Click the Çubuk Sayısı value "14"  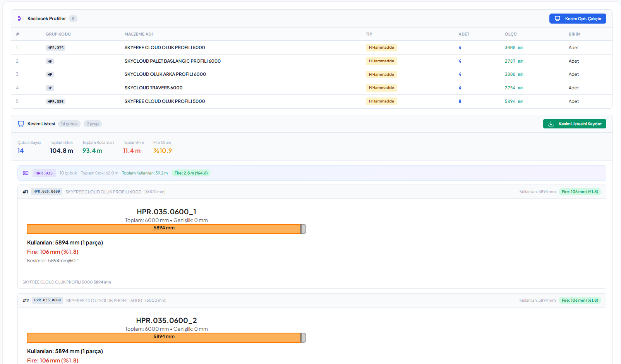tap(21, 151)
